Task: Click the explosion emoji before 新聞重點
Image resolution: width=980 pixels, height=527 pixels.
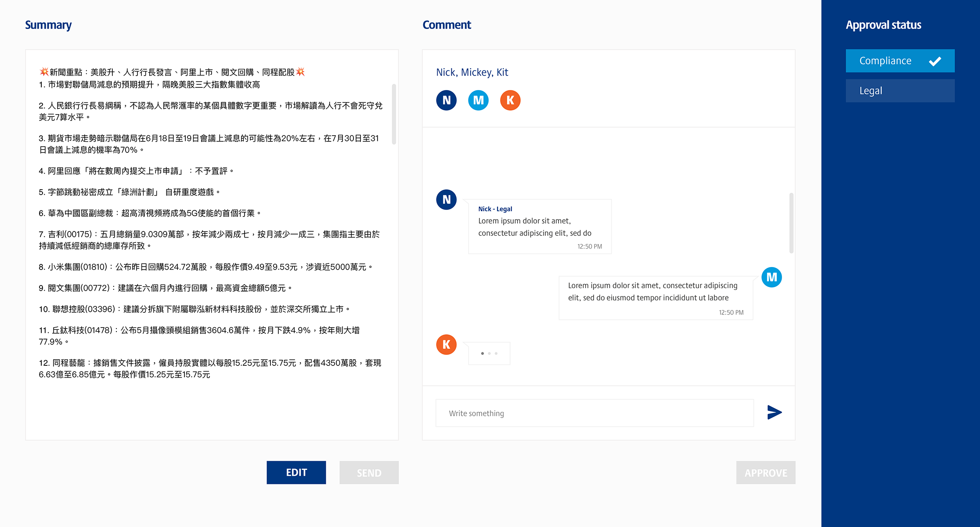Action: (44, 72)
